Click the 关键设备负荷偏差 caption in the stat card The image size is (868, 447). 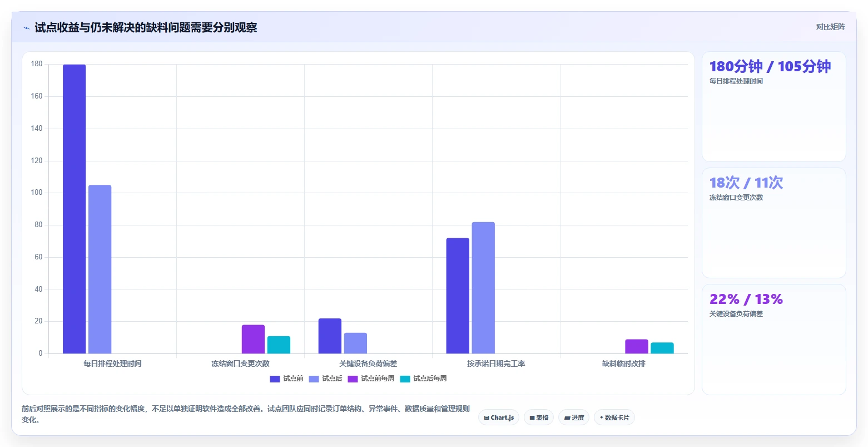(x=736, y=314)
